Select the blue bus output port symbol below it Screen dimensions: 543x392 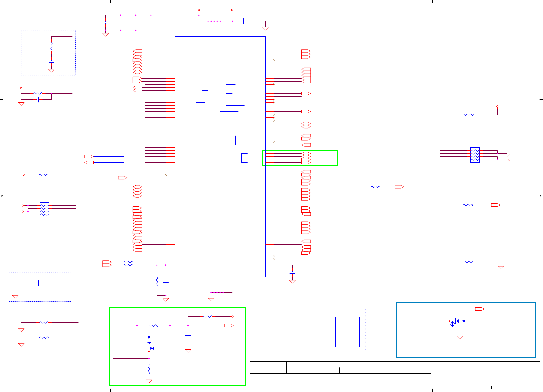[x=89, y=163]
